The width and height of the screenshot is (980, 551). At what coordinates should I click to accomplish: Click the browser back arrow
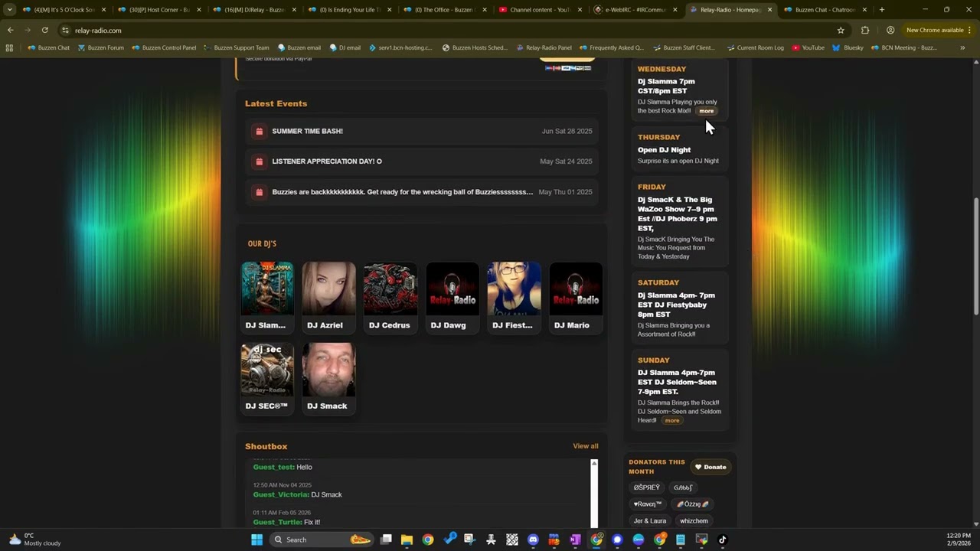point(10,30)
